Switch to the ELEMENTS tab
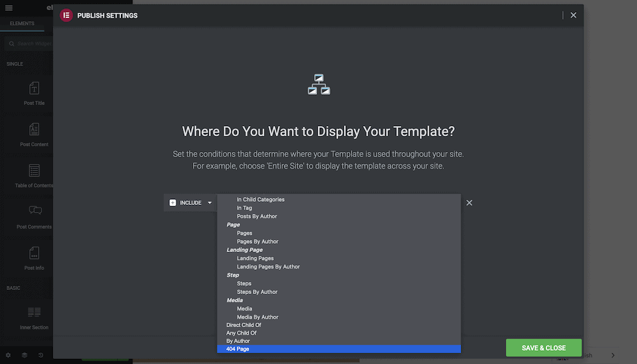This screenshot has height=364, width=637. click(x=22, y=24)
